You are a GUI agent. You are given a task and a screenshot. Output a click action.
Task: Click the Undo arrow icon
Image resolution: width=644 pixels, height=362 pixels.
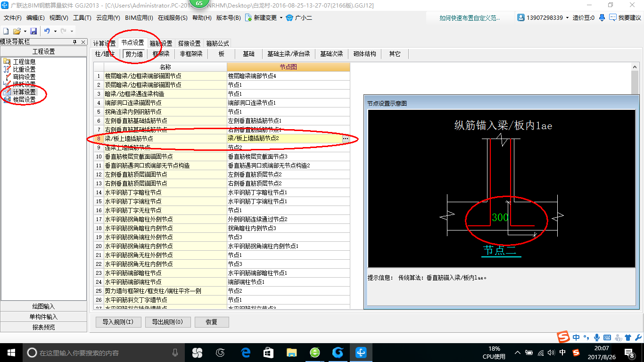coord(47,31)
